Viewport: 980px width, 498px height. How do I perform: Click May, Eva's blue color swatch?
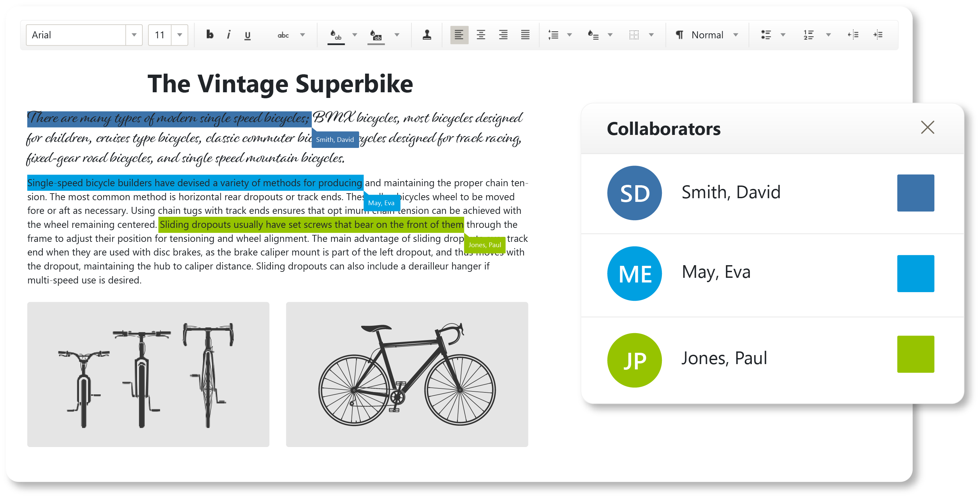click(915, 274)
